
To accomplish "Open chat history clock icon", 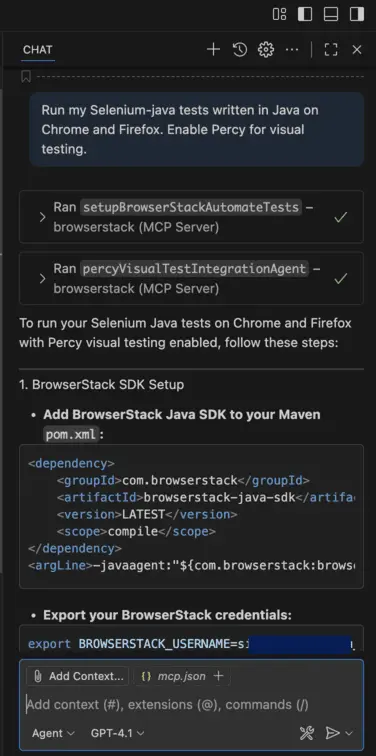I will click(240, 49).
